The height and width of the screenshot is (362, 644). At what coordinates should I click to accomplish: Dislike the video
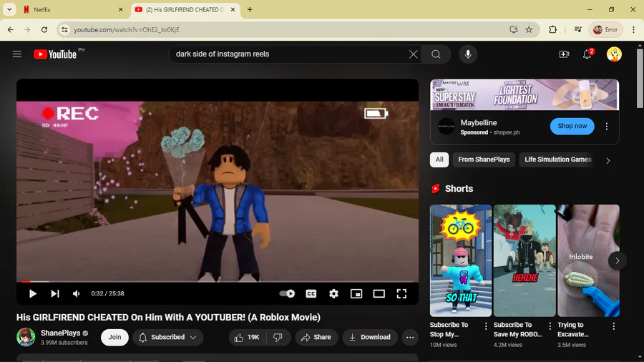pyautogui.click(x=278, y=338)
